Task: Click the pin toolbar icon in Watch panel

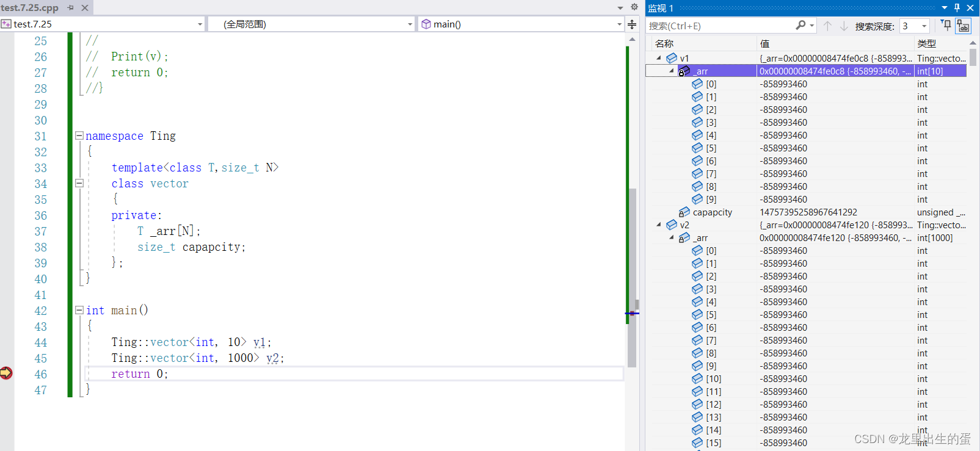Action: (x=946, y=25)
